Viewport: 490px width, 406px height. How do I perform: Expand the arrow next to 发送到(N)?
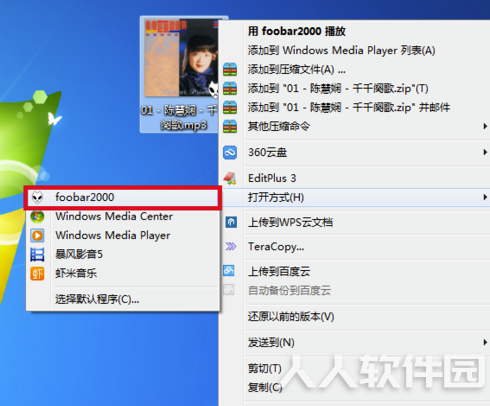coord(485,342)
